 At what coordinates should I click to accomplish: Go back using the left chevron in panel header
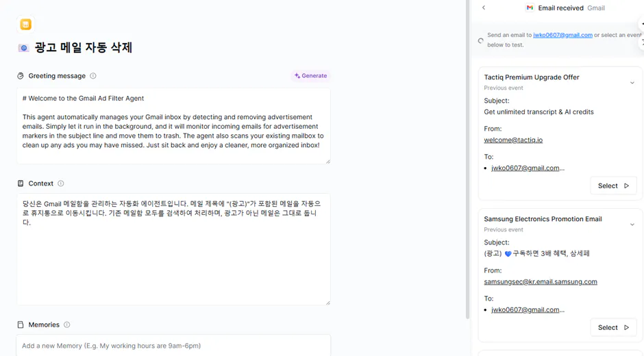(x=484, y=8)
